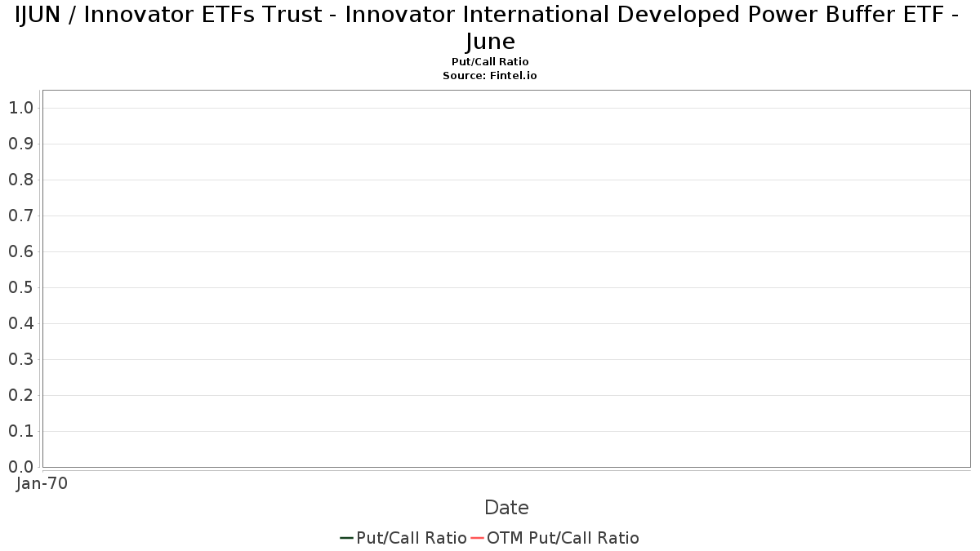Select the 0.6 y-axis tick label
Viewport: 980px width, 551px height.
click(x=20, y=251)
